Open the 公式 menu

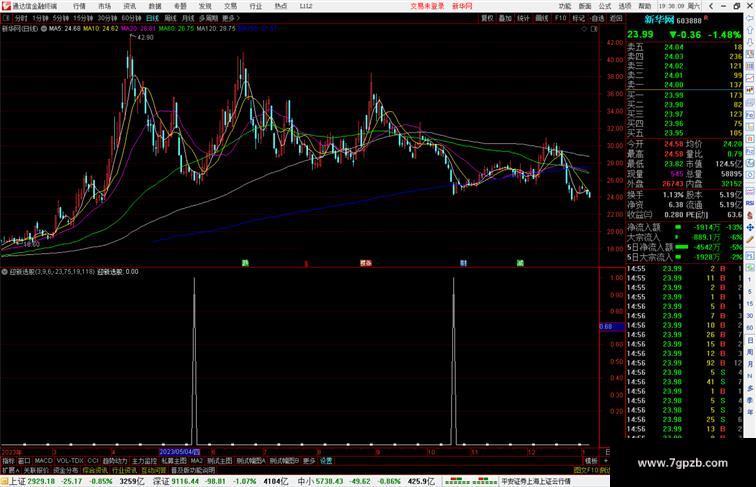pos(605,6)
